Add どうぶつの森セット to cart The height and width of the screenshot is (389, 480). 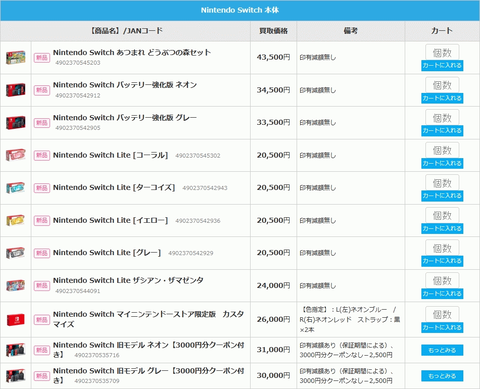442,66
